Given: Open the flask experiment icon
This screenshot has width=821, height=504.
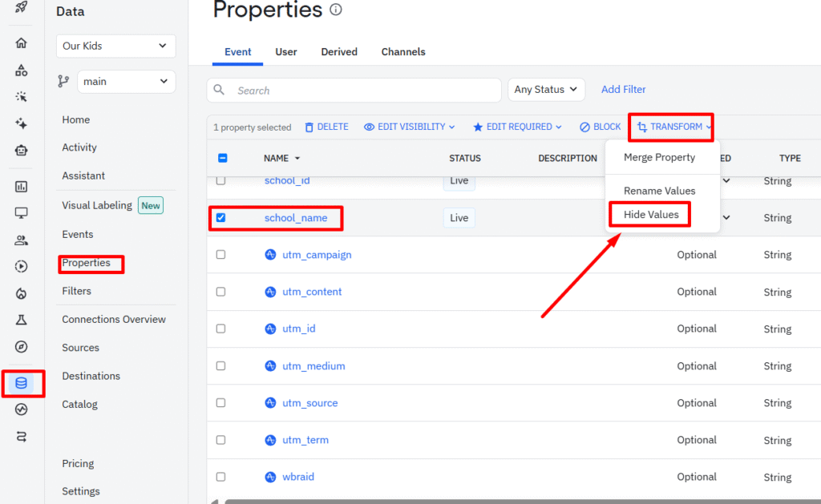Looking at the screenshot, I should click(22, 320).
